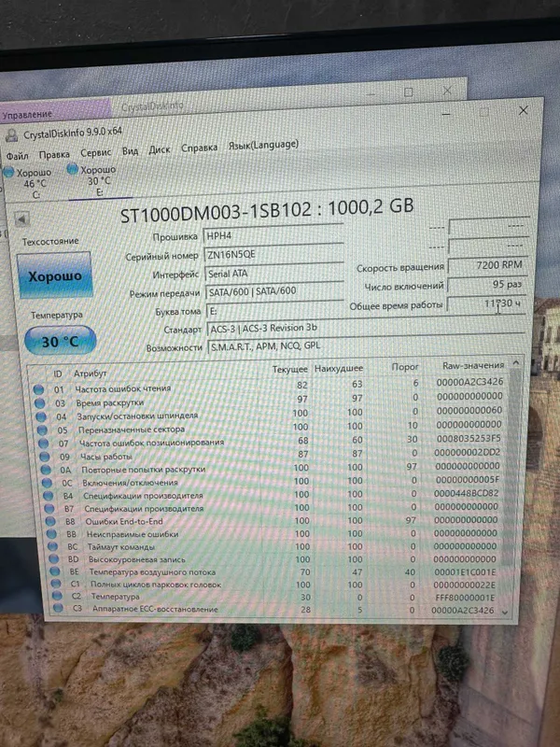The width and height of the screenshot is (560, 747).
Task: Click the raw value 0008035253F5
Action: coord(469,438)
